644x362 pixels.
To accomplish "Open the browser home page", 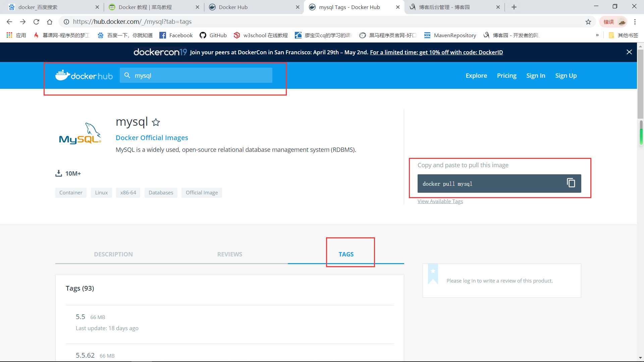I will (50, 22).
